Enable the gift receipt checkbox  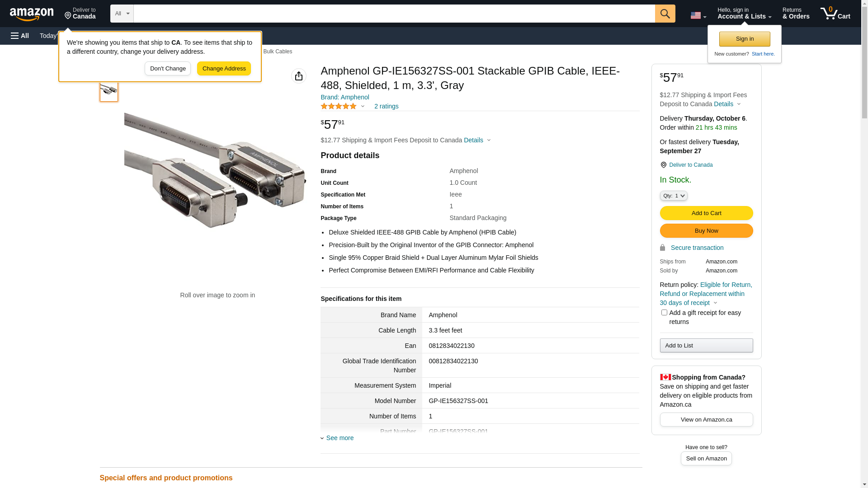click(x=664, y=313)
